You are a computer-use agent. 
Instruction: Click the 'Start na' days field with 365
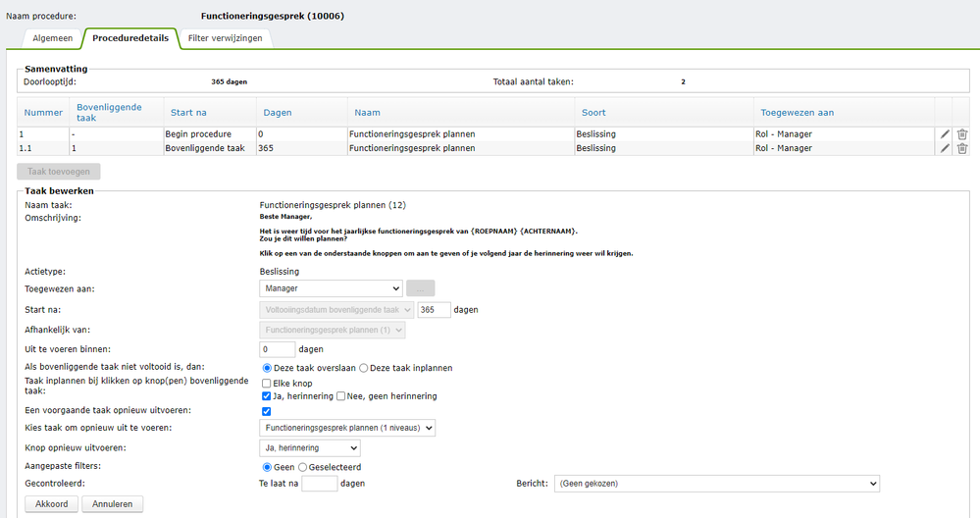(x=435, y=309)
